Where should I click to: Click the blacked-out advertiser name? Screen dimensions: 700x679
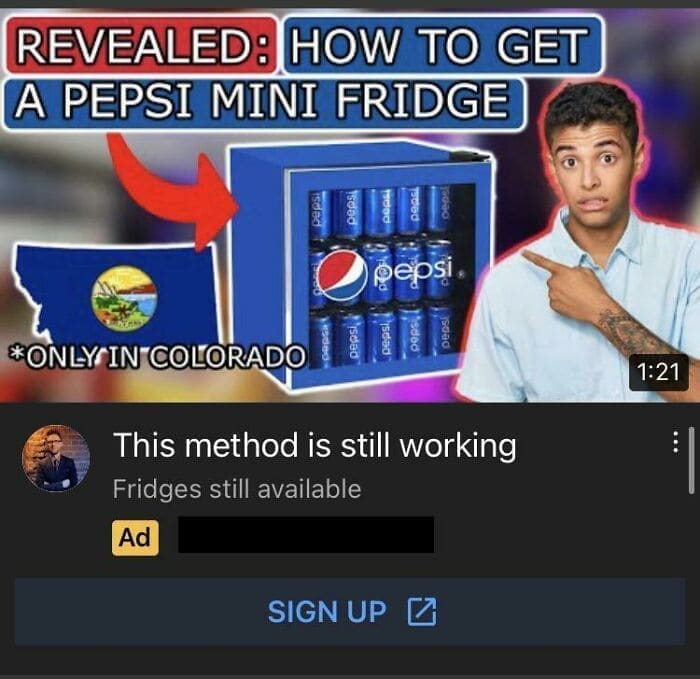click(x=306, y=535)
